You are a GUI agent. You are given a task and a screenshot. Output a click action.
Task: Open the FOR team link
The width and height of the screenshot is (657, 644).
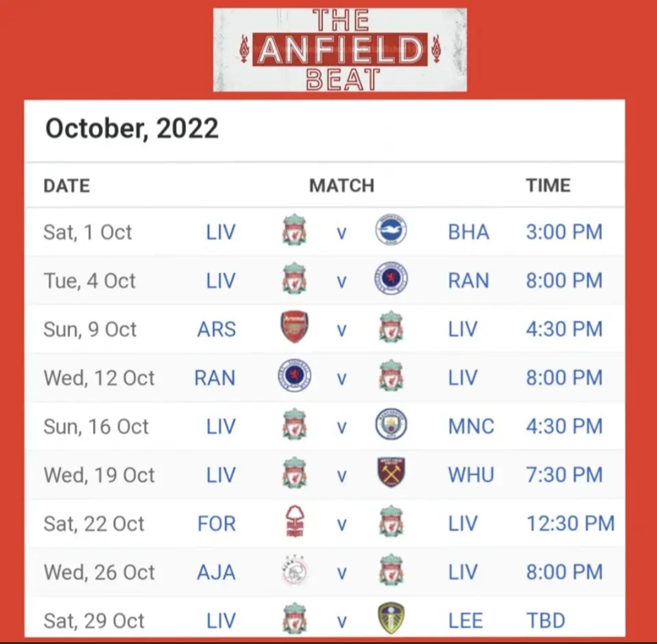point(217,524)
